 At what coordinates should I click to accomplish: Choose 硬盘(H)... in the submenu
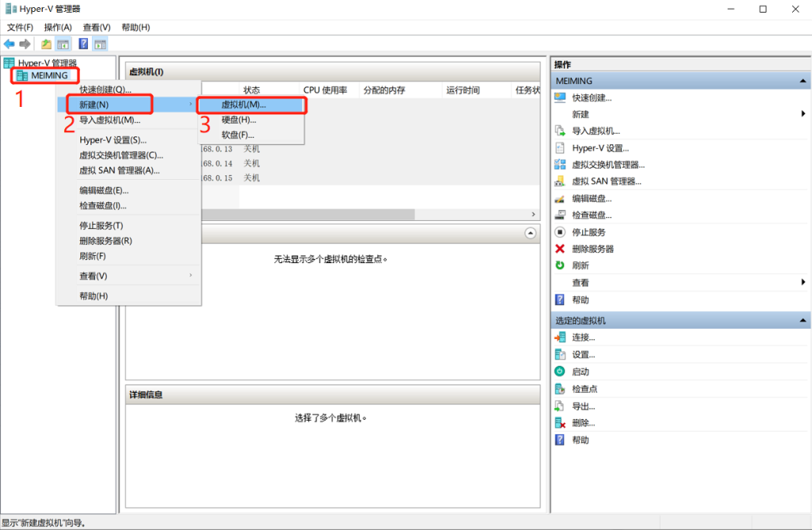[251, 120]
